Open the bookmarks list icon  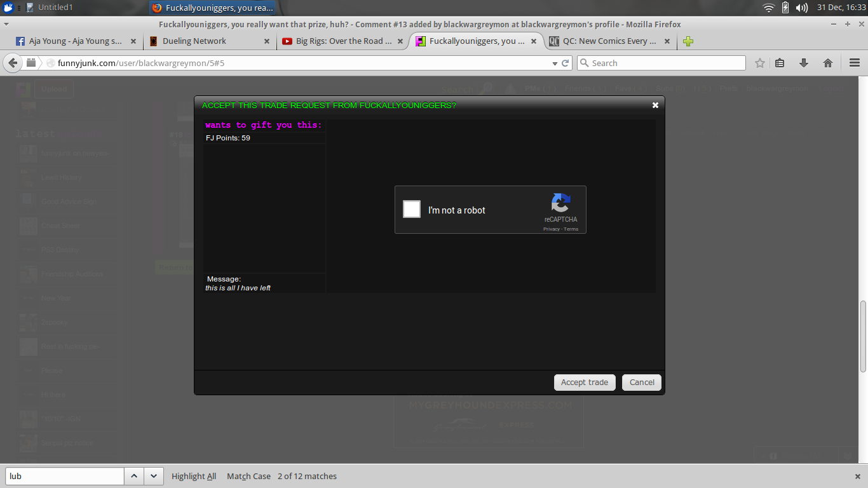click(780, 63)
